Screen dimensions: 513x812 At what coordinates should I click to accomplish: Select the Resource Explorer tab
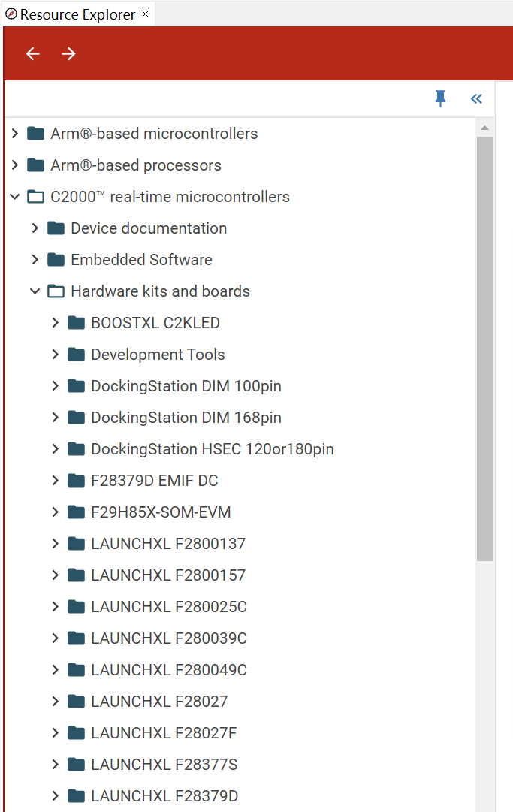pyautogui.click(x=77, y=14)
